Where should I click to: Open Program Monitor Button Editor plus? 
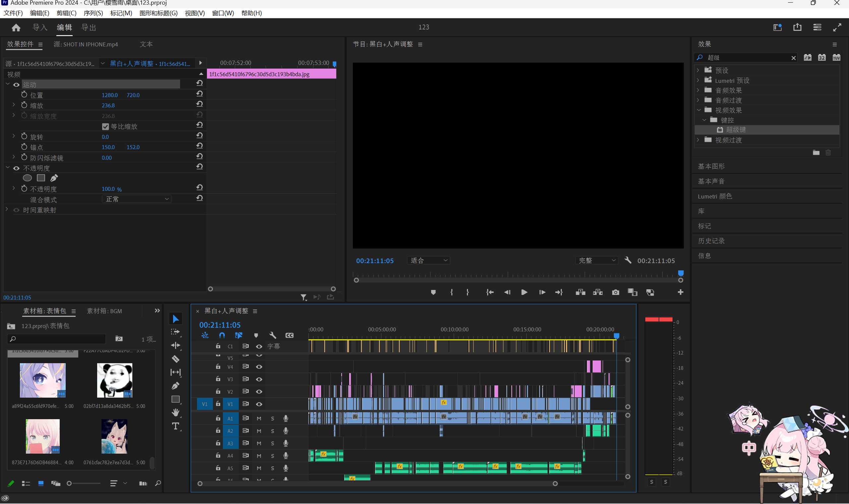[681, 292]
